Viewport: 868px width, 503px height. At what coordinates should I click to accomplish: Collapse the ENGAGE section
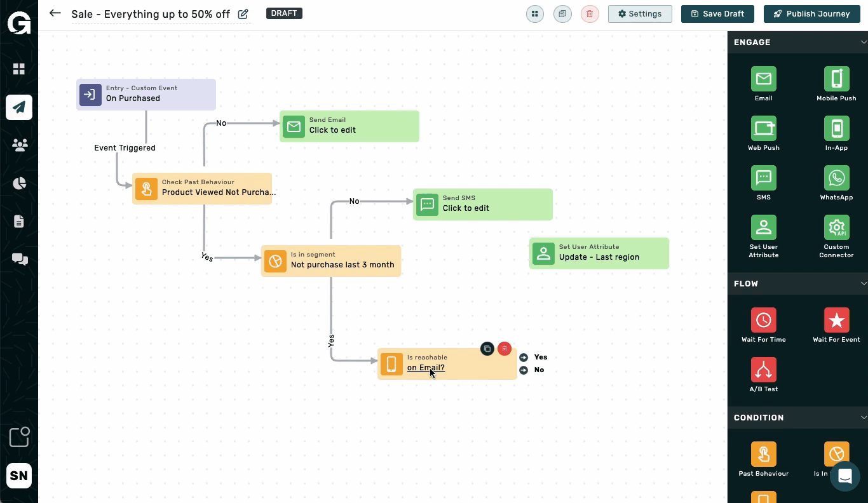pos(863,43)
